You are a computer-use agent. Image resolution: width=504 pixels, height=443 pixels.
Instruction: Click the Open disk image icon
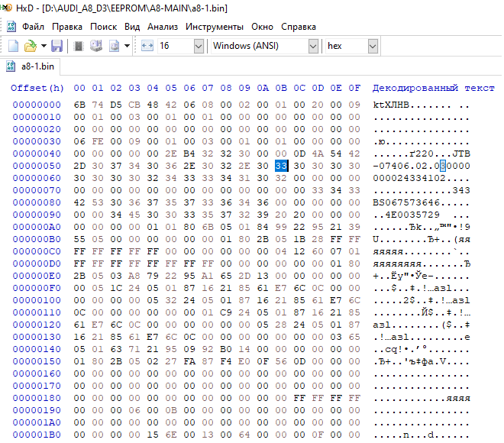point(113,47)
